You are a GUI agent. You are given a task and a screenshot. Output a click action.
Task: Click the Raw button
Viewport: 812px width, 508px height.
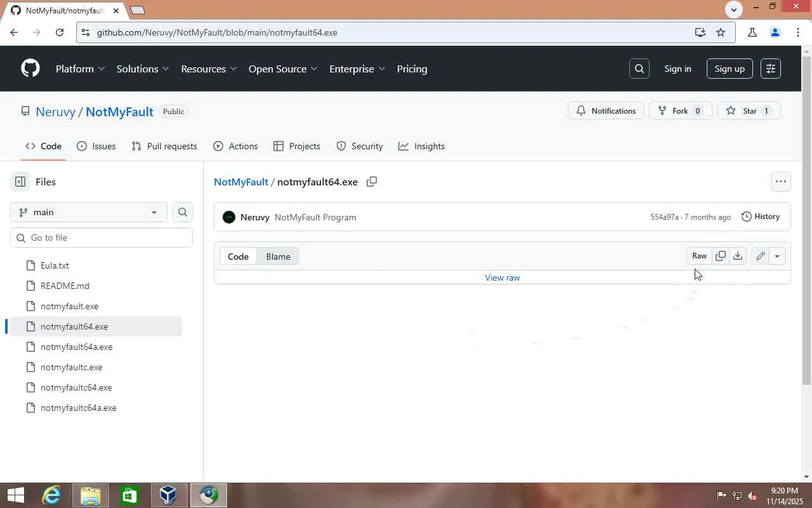click(x=699, y=256)
